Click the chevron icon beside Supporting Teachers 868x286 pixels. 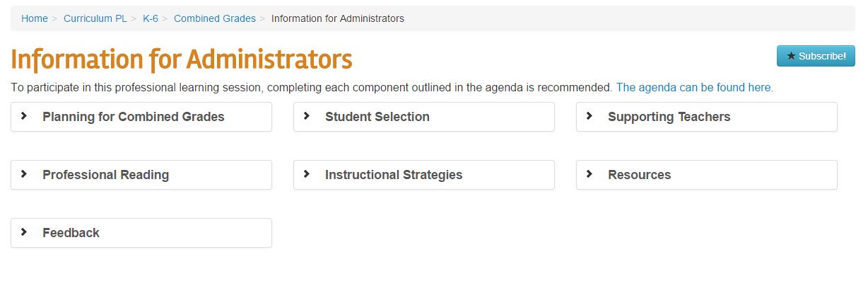coord(590,116)
